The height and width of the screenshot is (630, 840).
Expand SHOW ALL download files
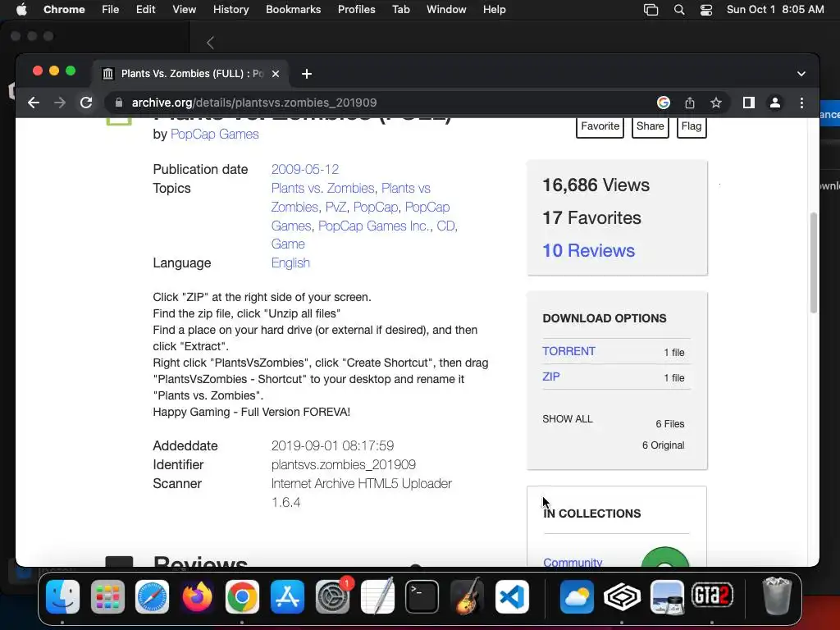pos(568,419)
